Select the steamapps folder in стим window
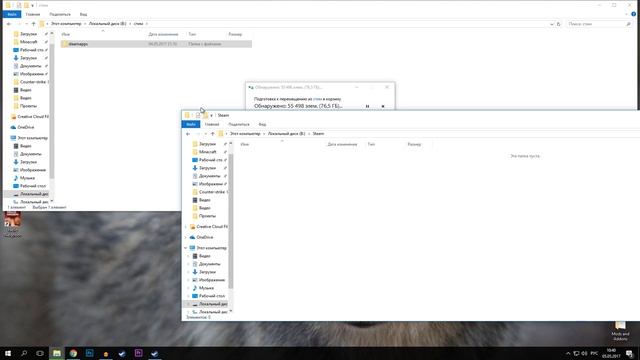Image resolution: width=640 pixels, height=360 pixels. 156,44
